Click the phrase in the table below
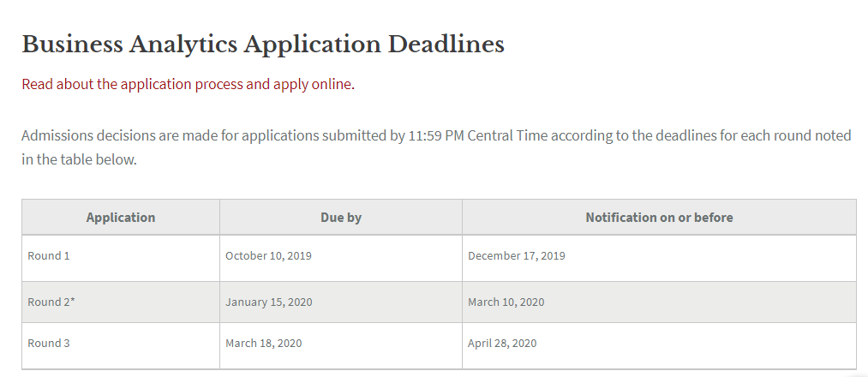Viewport: 868px width, 377px height. (79, 160)
